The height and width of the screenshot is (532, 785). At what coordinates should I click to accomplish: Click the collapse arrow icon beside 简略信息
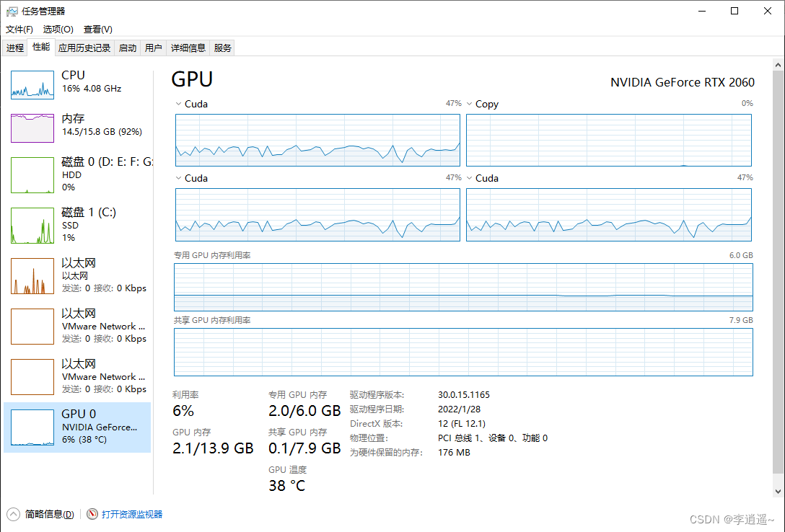[x=14, y=514]
